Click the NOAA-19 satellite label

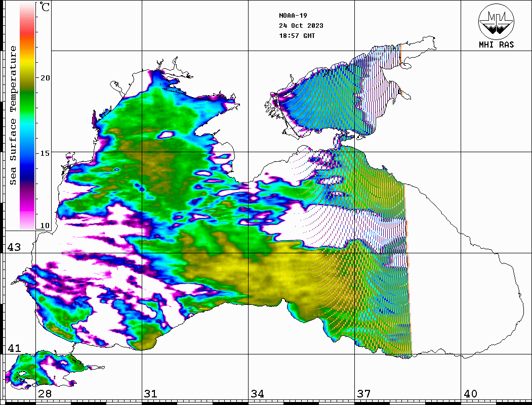(293, 16)
